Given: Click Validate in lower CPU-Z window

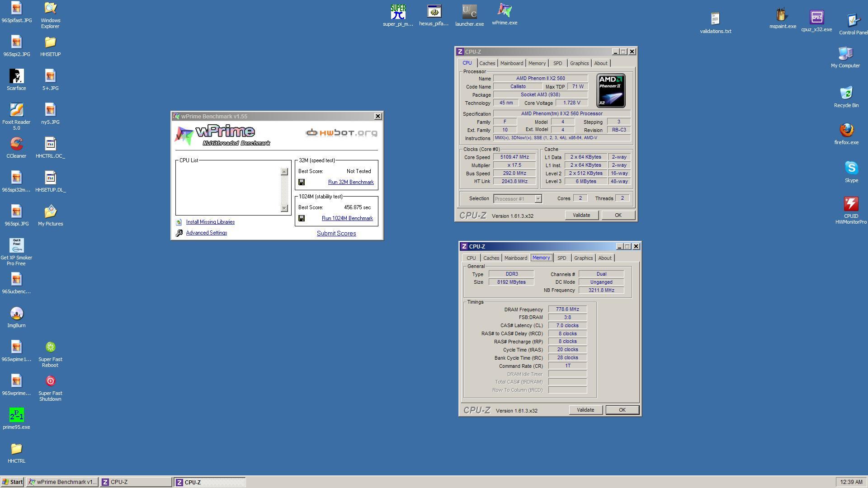Looking at the screenshot, I should pyautogui.click(x=585, y=410).
